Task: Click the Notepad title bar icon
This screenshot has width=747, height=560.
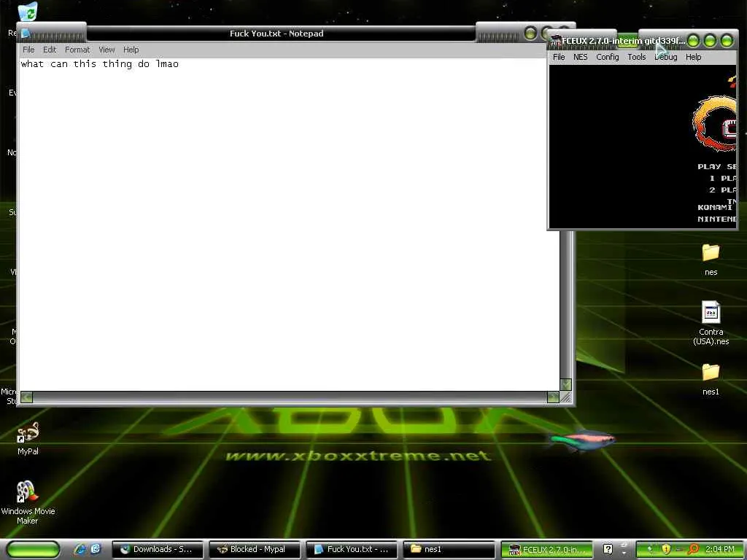Action: tap(26, 34)
